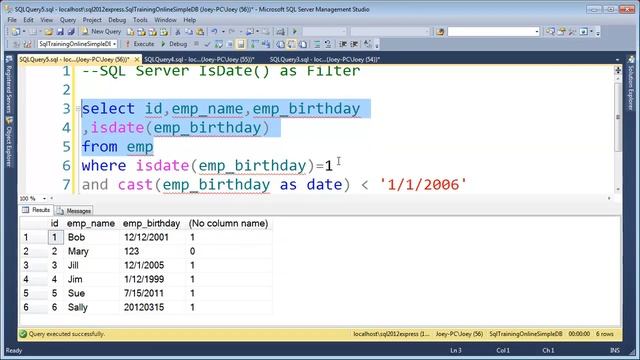Open the Tools menu
This screenshot has width=640, height=360.
click(x=140, y=20)
